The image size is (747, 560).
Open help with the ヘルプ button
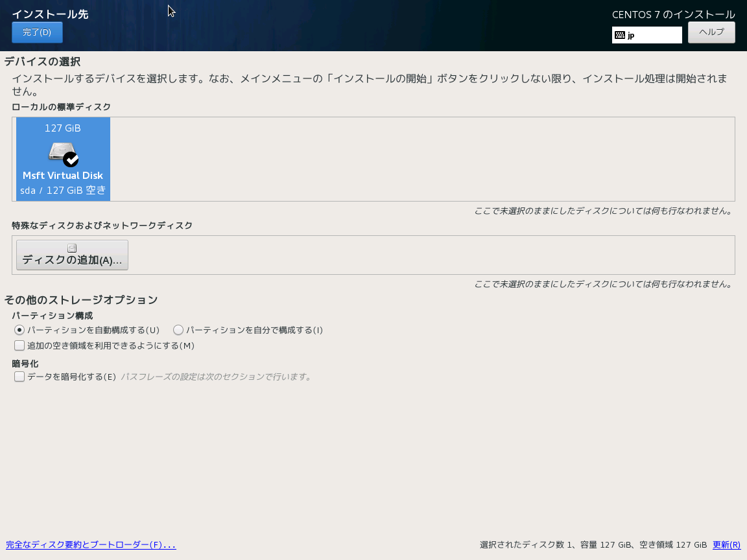point(711,32)
